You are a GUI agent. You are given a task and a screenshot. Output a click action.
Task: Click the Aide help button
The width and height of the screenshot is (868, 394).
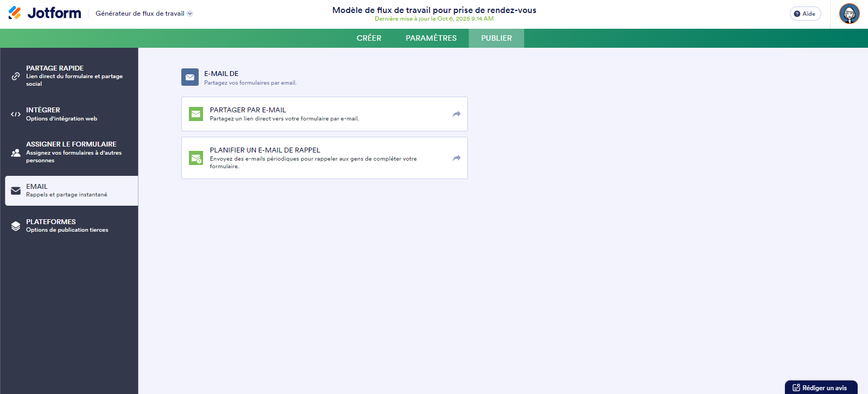coord(805,14)
